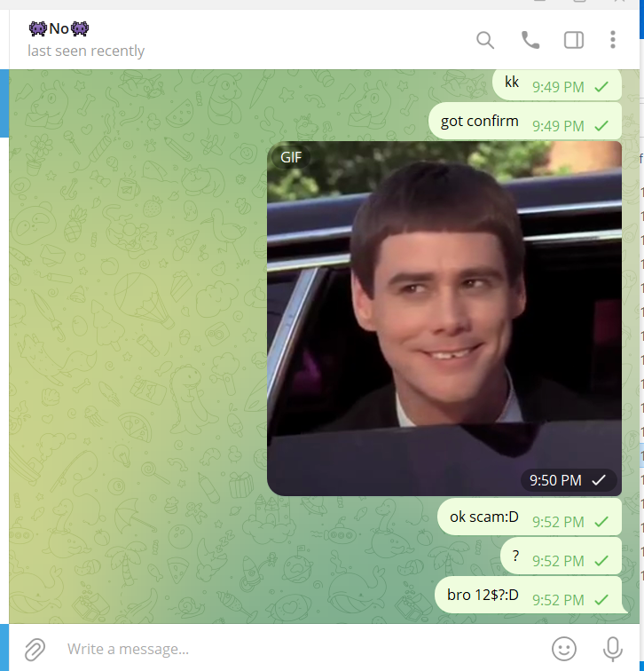This screenshot has height=671, width=644.
Task: Open the three-dot chat options menu
Action: [613, 40]
